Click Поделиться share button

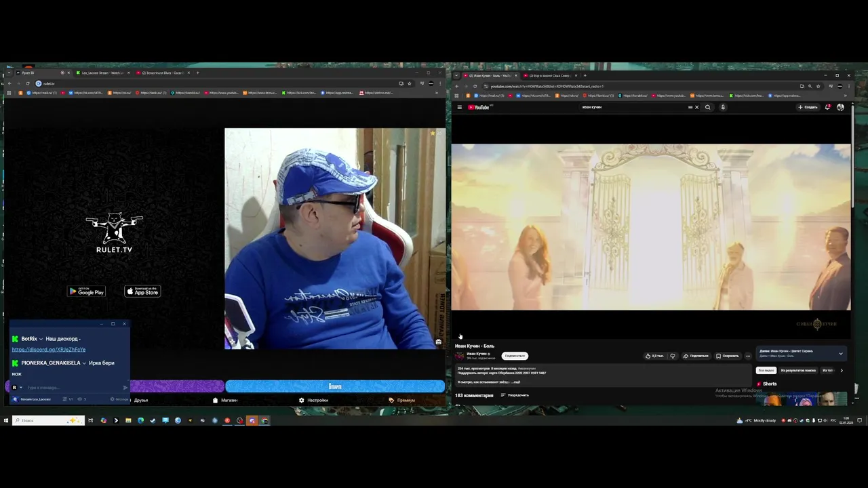click(696, 356)
